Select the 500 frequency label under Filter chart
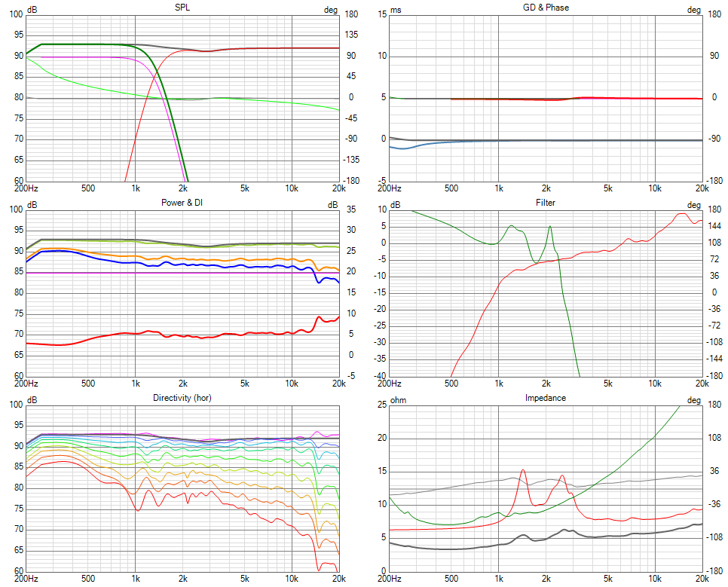 click(451, 384)
